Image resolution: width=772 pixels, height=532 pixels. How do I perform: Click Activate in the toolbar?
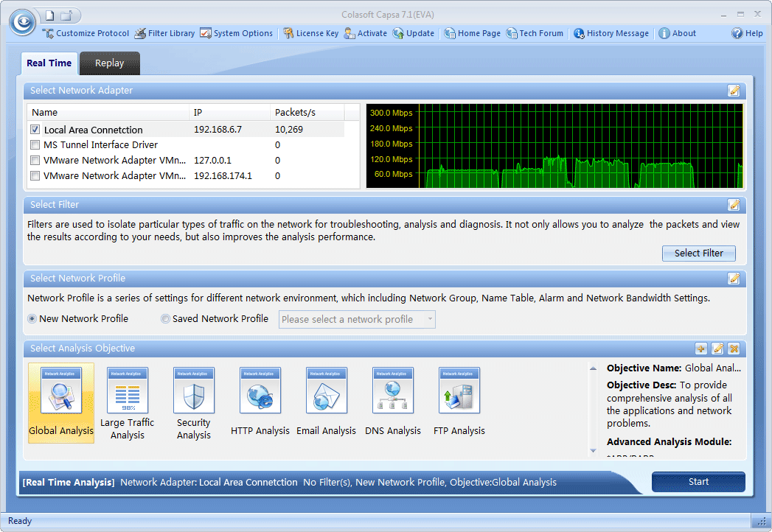click(x=365, y=33)
